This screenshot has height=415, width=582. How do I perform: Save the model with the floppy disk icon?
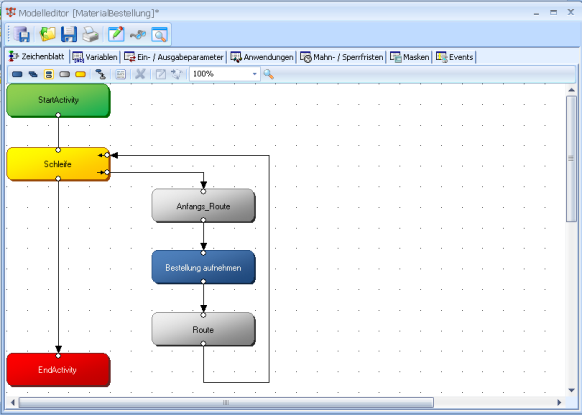coord(69,35)
